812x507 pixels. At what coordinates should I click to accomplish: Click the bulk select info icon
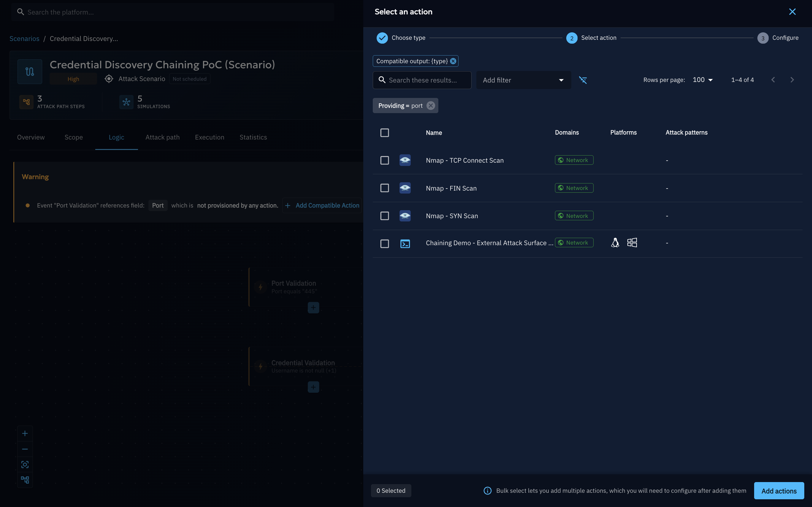[488, 491]
